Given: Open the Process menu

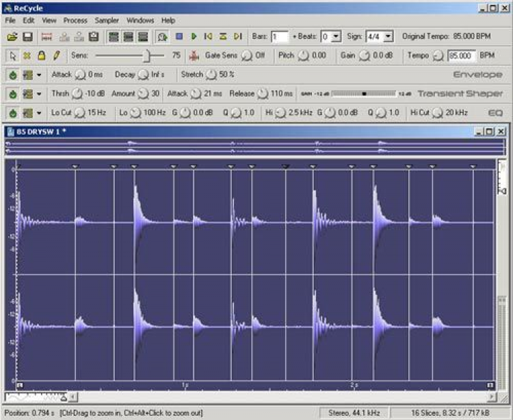Looking at the screenshot, I should pyautogui.click(x=75, y=21).
